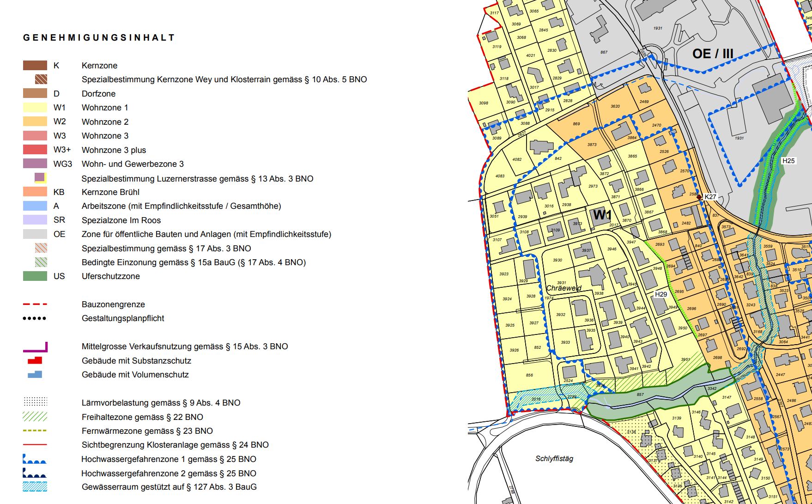The image size is (812, 504).
Task: Click legend text 'Fernwärmezone gemäss § 23 BNO'
Action: [147, 431]
